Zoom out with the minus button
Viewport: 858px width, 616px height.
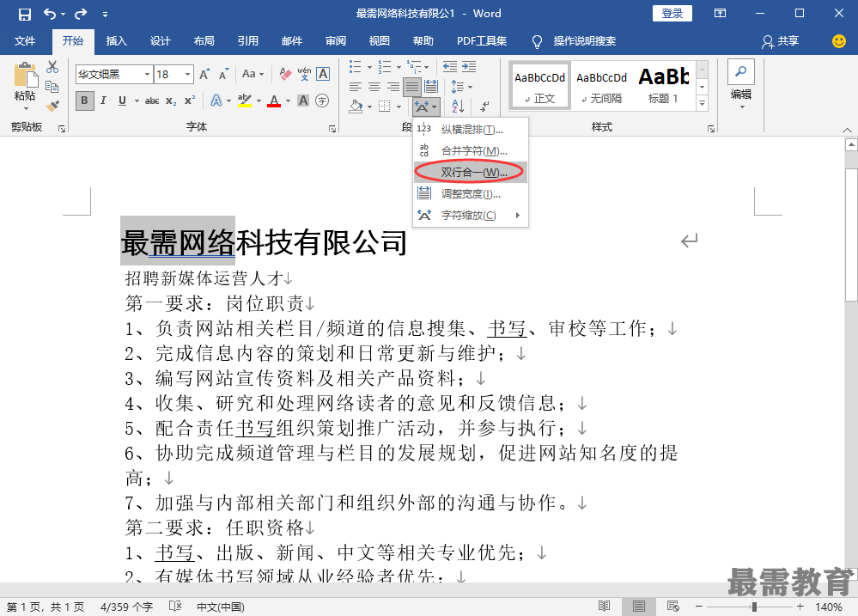click(x=699, y=607)
